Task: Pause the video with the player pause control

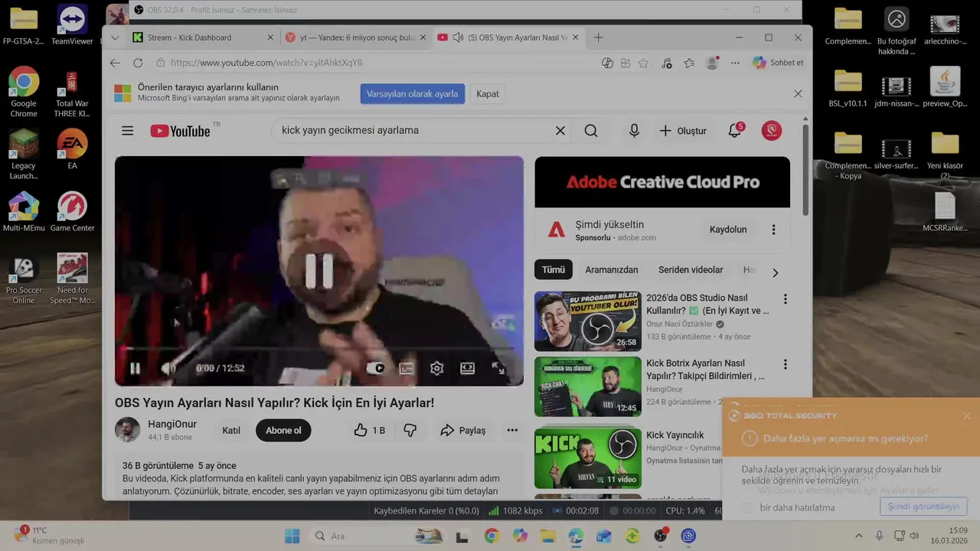Action: tap(135, 368)
